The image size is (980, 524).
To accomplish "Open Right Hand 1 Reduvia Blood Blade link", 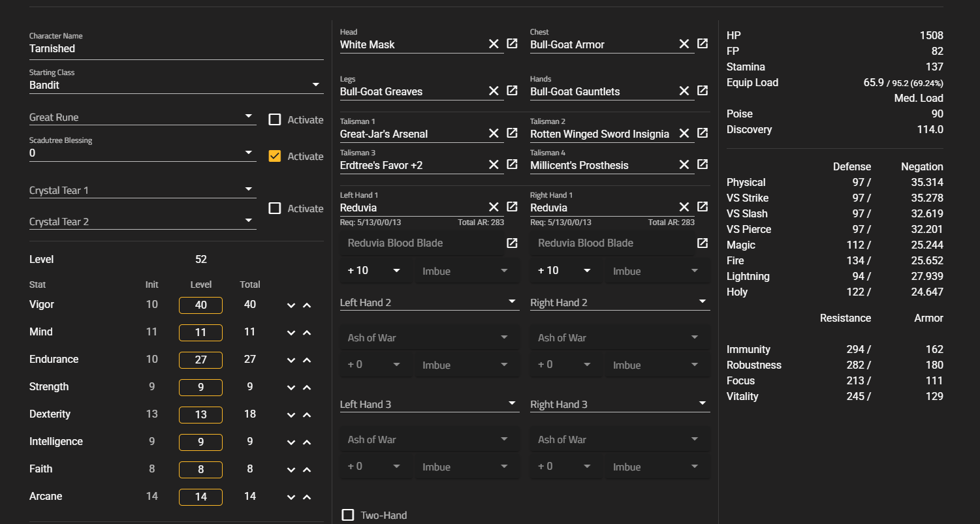I will click(x=703, y=243).
